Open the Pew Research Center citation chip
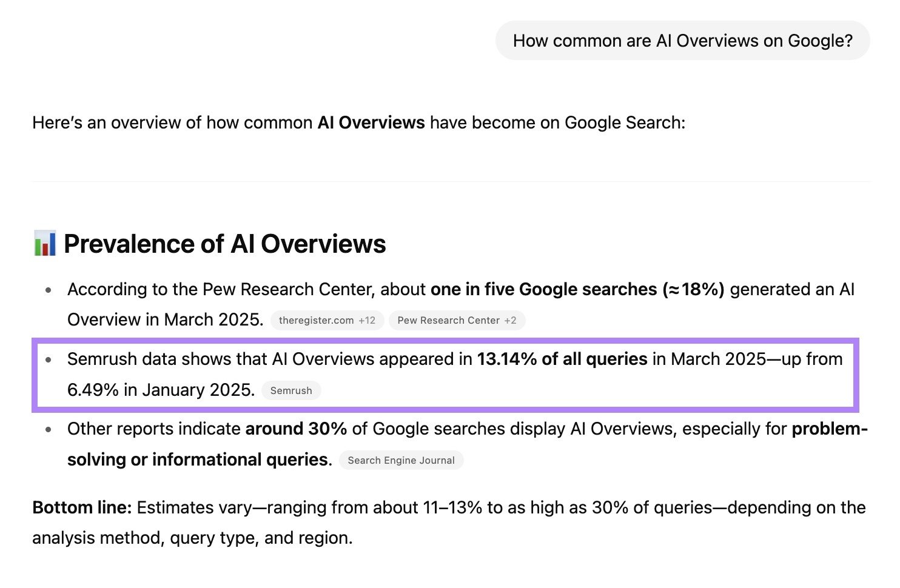 pos(448,320)
